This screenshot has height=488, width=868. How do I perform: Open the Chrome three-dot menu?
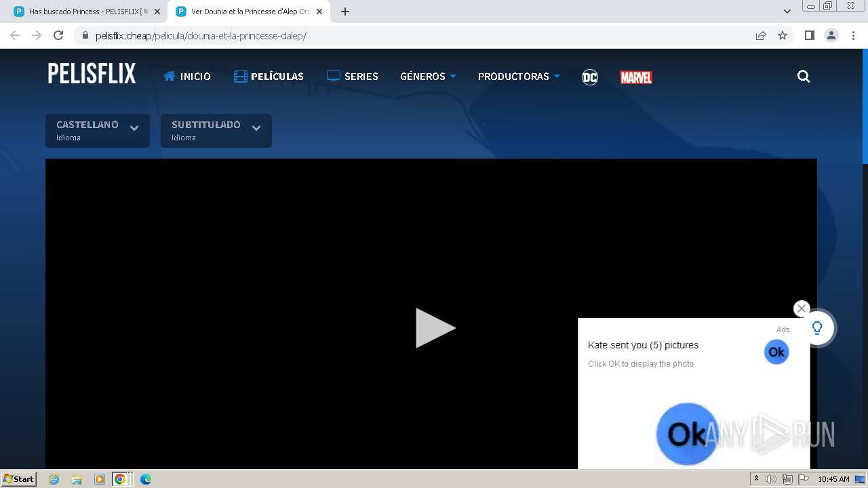click(x=854, y=35)
